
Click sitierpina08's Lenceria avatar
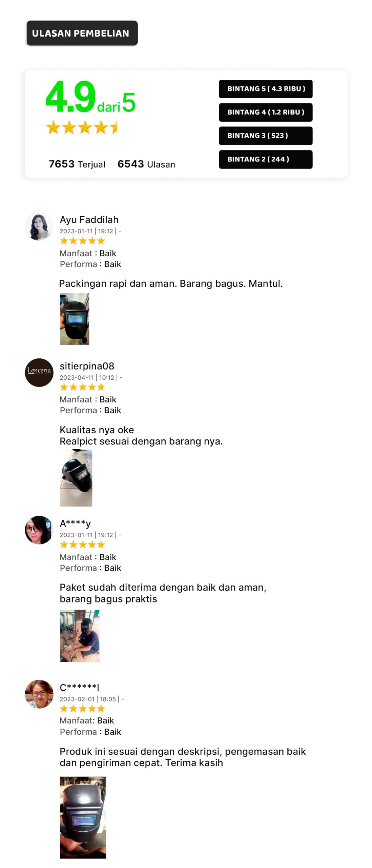pyautogui.click(x=39, y=372)
